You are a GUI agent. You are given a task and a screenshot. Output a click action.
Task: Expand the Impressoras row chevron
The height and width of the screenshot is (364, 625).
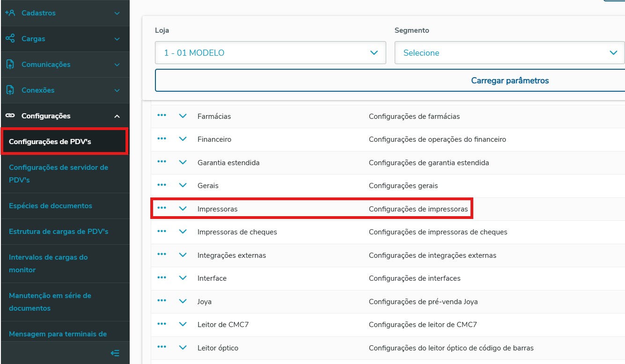(183, 209)
